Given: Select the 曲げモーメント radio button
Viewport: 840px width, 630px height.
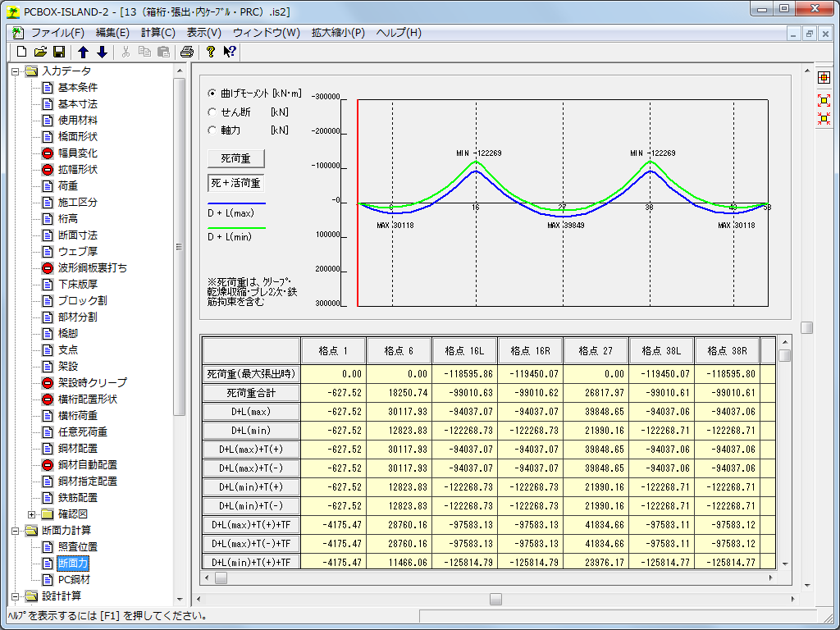Looking at the screenshot, I should (212, 94).
